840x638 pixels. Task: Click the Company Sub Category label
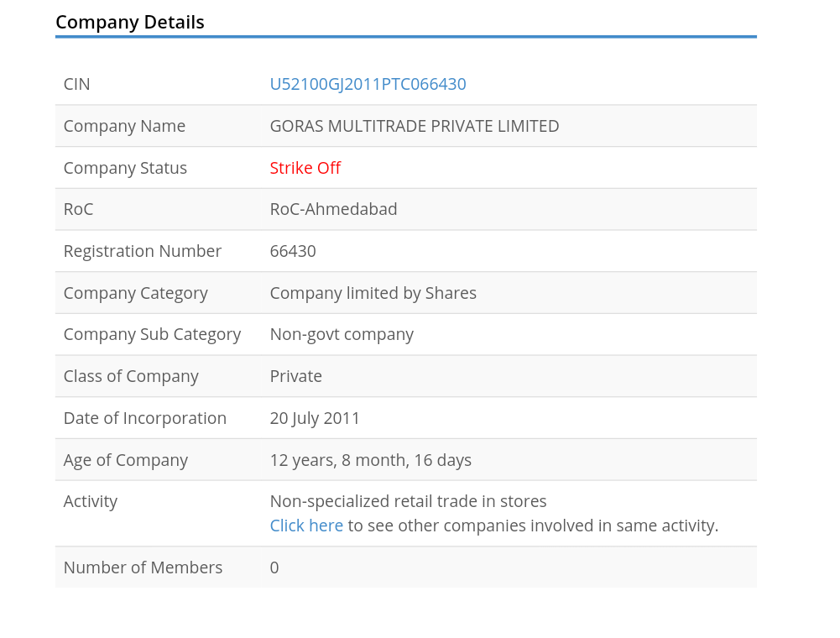pyautogui.click(x=152, y=334)
